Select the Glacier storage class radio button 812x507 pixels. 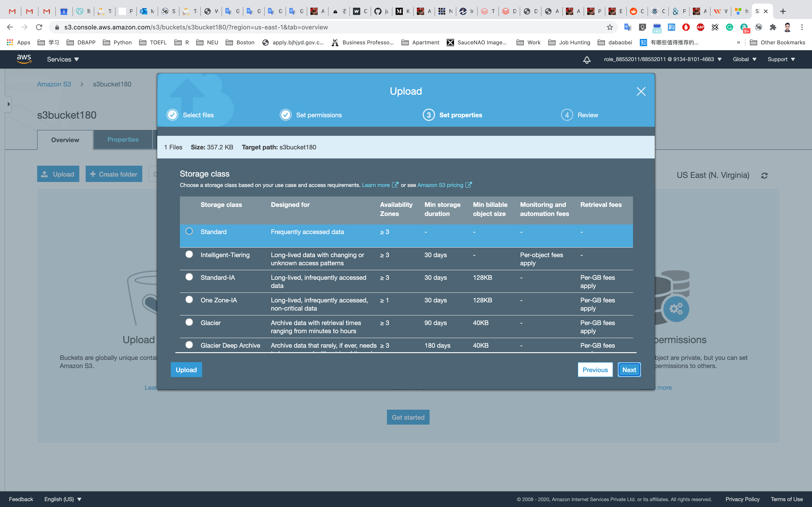coord(189,322)
